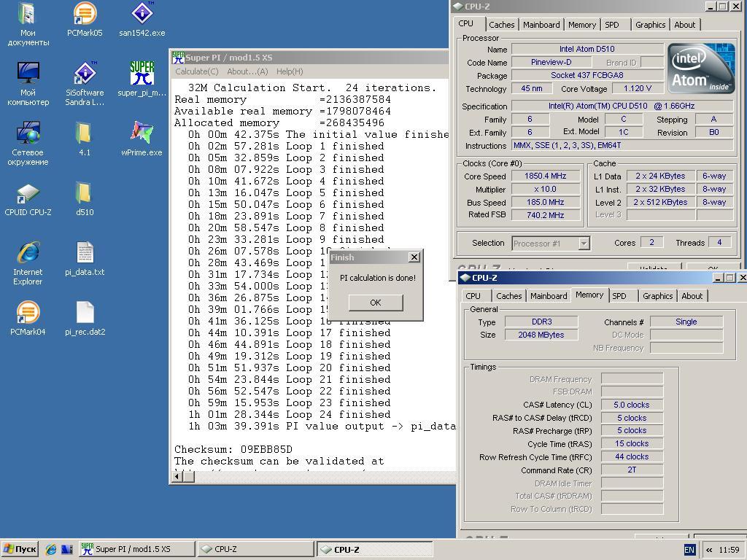Switch to Caches tab in the top CPU-Z window

502,25
